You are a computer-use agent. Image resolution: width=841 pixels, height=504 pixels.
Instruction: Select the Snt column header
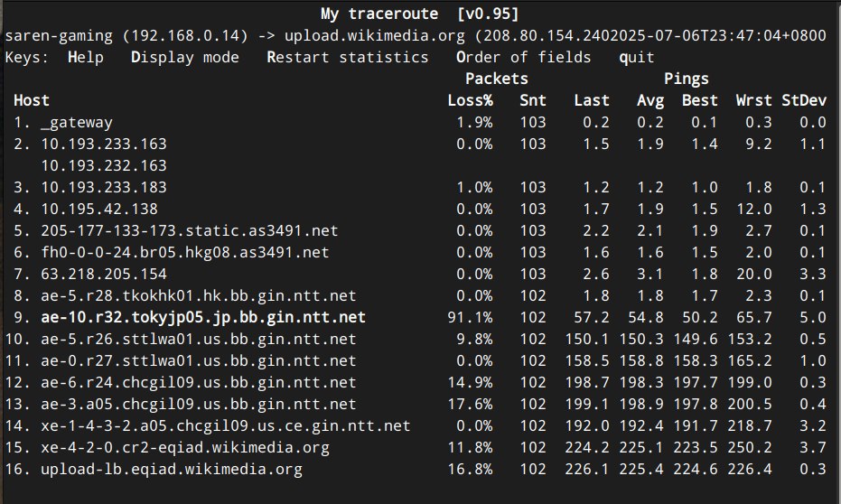(x=533, y=100)
